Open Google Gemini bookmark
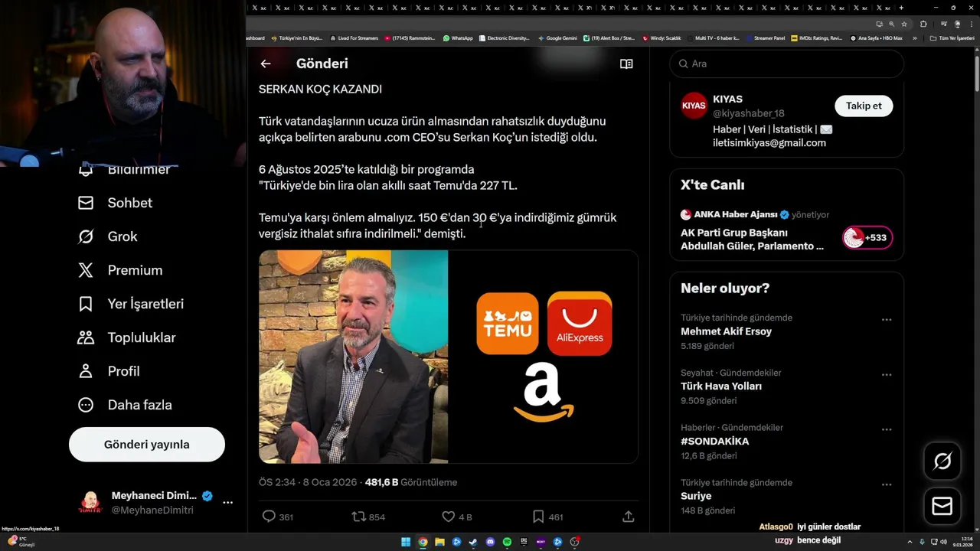The image size is (980, 551). 557,38
